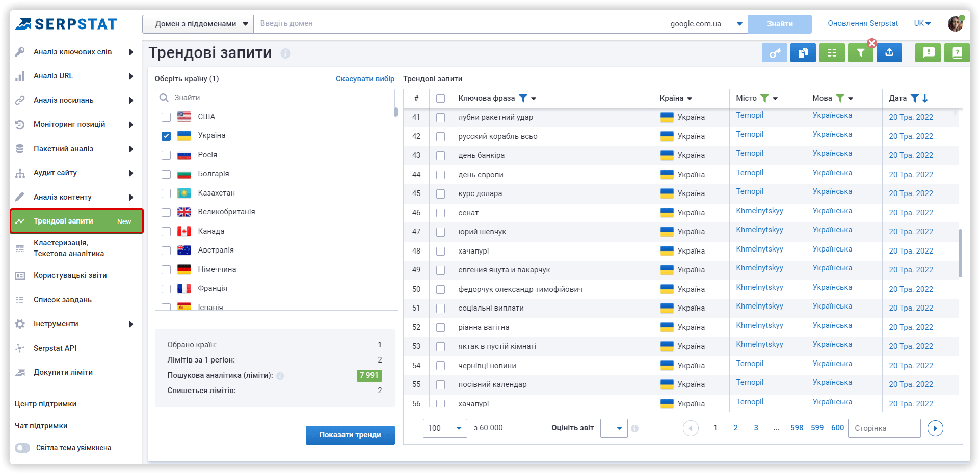980x474 pixels.
Task: Check the Великобританія country checkbox
Action: coord(166,212)
